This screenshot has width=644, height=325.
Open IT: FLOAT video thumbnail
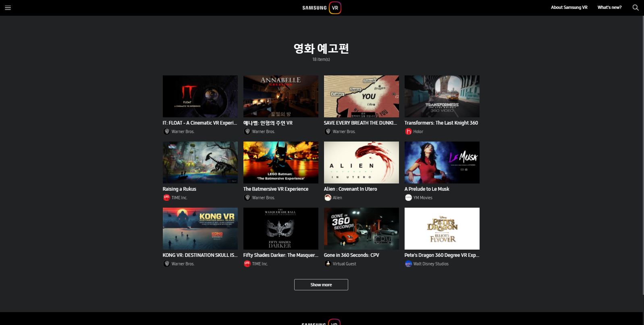(200, 96)
